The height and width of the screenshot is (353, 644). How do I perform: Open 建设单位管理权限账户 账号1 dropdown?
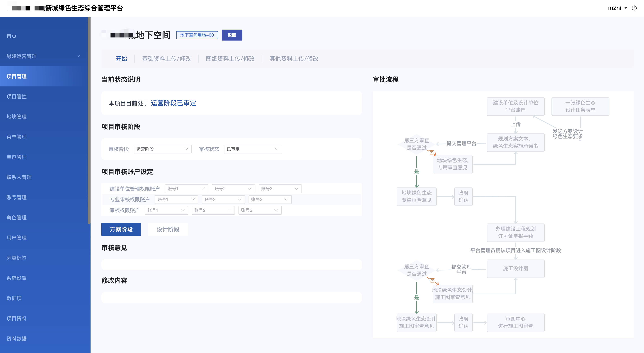[x=186, y=189]
